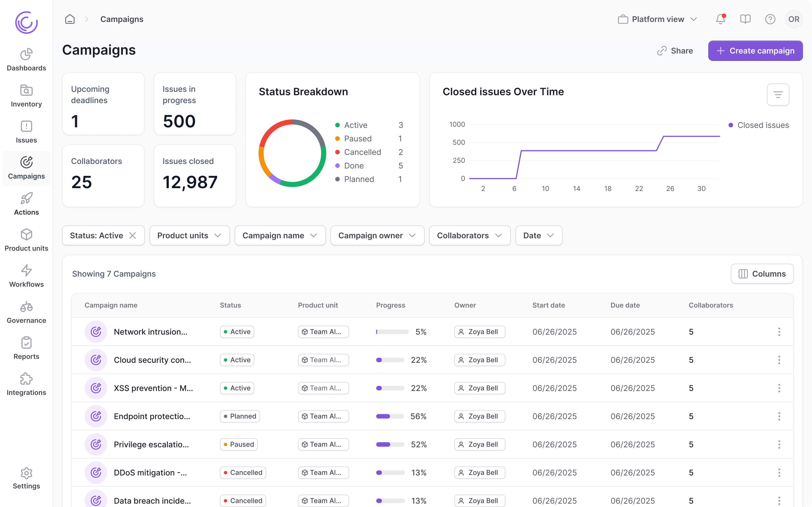Screen dimensions: 812x507
Task: Select Campaigns in the sidebar
Action: coord(26,168)
